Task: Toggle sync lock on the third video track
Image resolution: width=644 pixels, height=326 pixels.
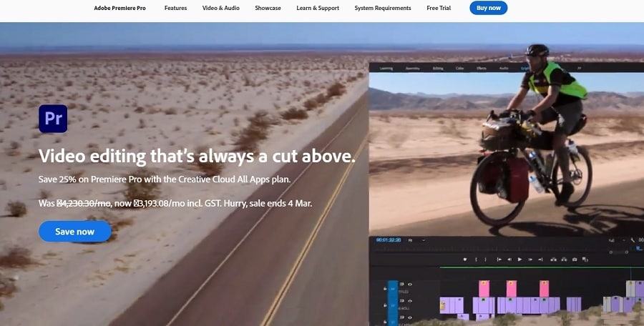Action: point(401,317)
